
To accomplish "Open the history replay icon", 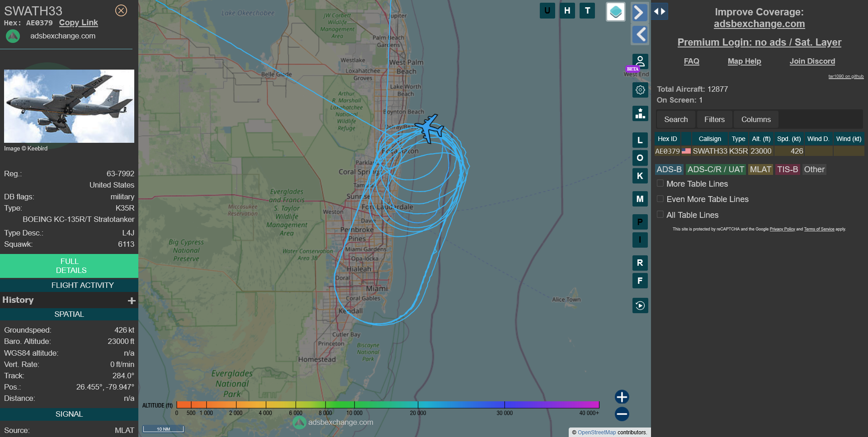I will [640, 305].
